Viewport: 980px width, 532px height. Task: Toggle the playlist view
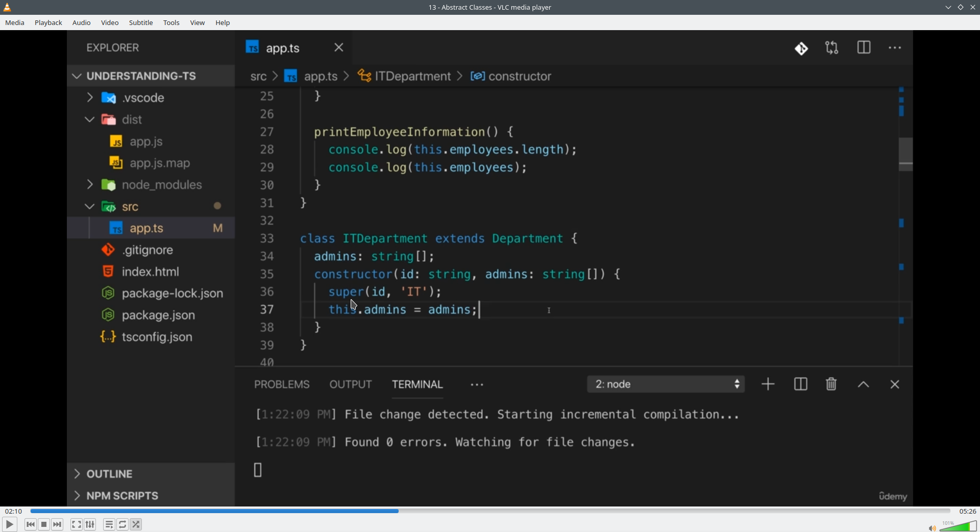[109, 524]
